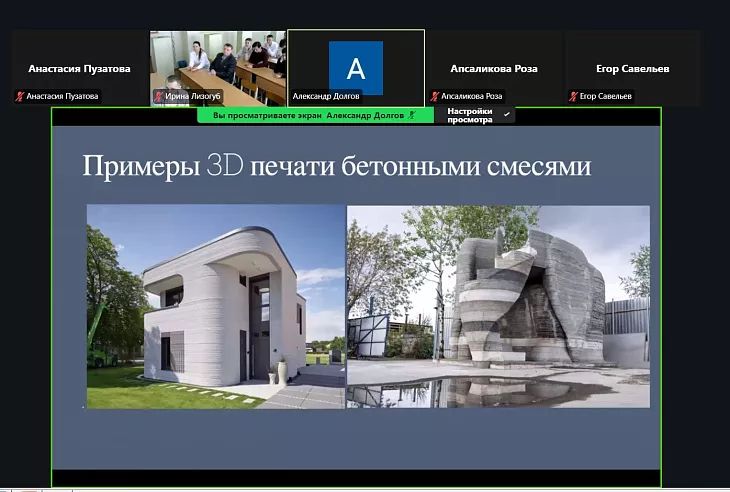
Task: Click muted microphone icon for Ирина Лизогуб
Action: (158, 96)
